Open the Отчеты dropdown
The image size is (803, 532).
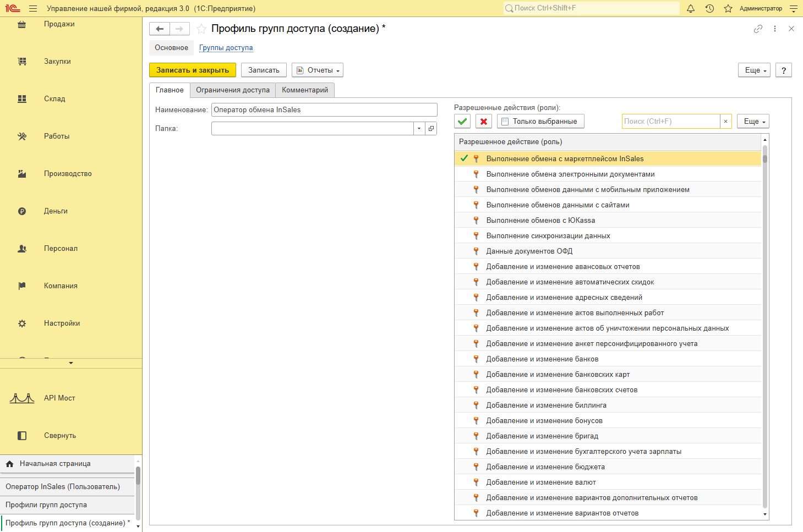318,70
